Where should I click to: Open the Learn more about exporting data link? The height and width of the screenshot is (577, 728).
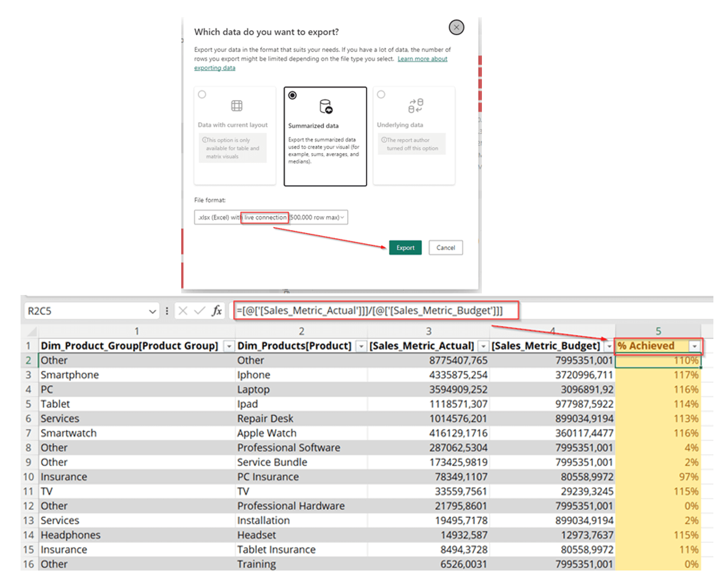click(x=422, y=59)
